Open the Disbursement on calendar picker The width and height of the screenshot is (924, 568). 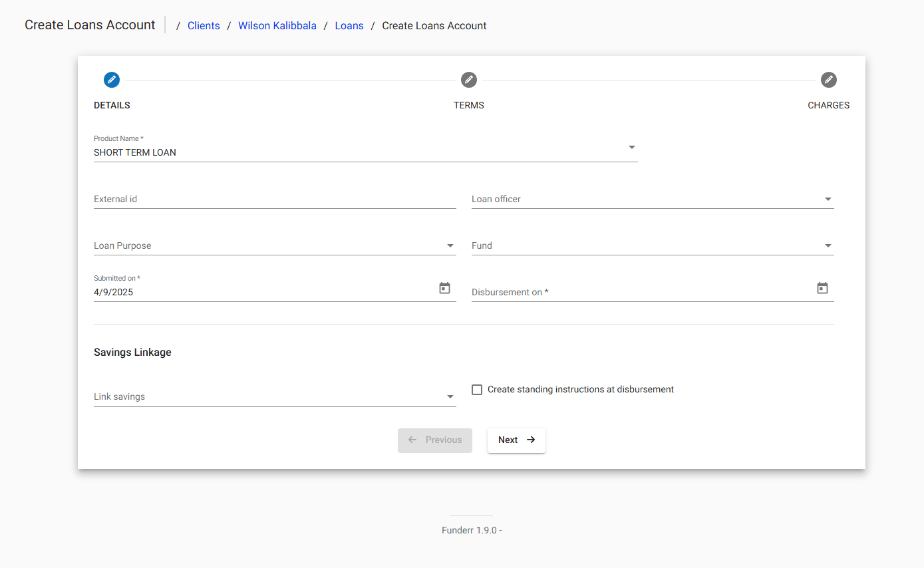(822, 288)
